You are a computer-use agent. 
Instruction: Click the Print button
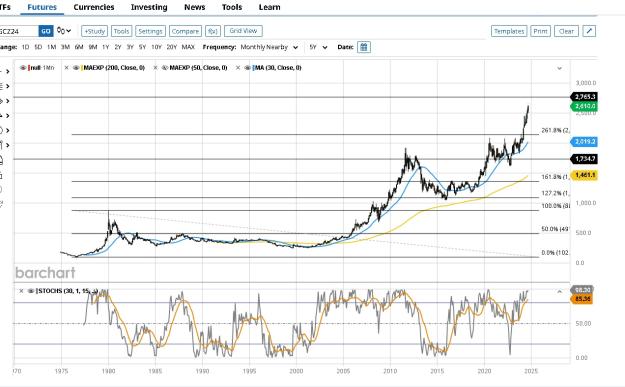click(x=540, y=31)
